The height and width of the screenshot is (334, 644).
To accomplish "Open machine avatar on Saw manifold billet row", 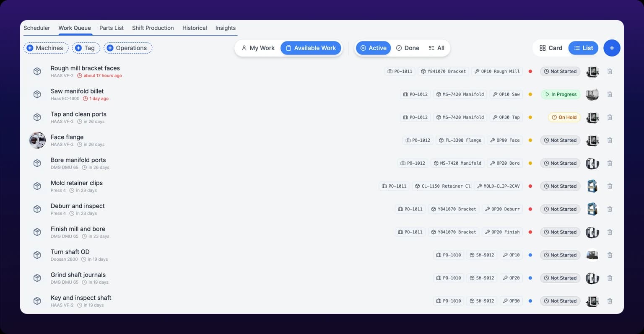I will pos(592,95).
